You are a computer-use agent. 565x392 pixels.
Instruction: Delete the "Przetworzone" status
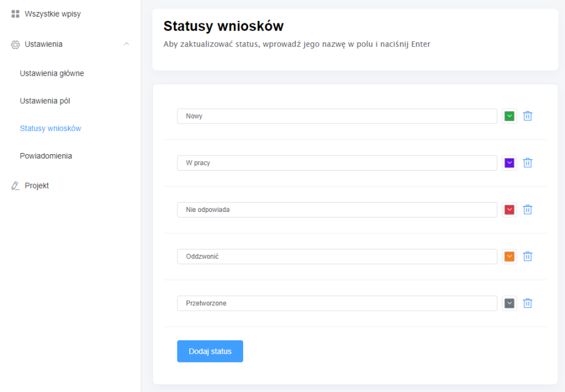click(527, 303)
